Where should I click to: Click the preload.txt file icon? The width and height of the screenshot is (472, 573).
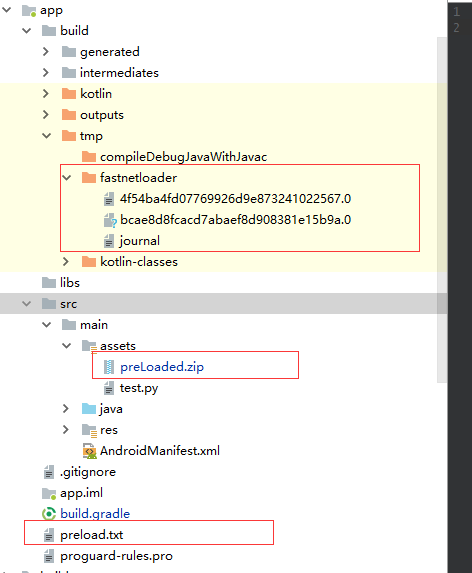coord(49,535)
